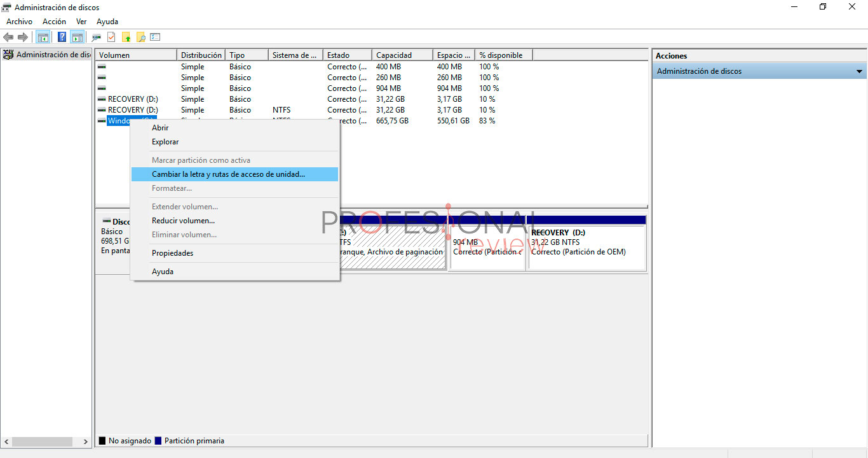
Task: Click the right arrow of the left pane scrollbar
Action: (x=86, y=441)
